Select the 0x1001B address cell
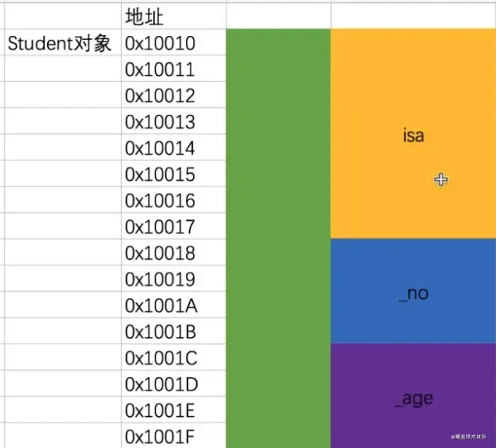The image size is (496, 448). [173, 332]
